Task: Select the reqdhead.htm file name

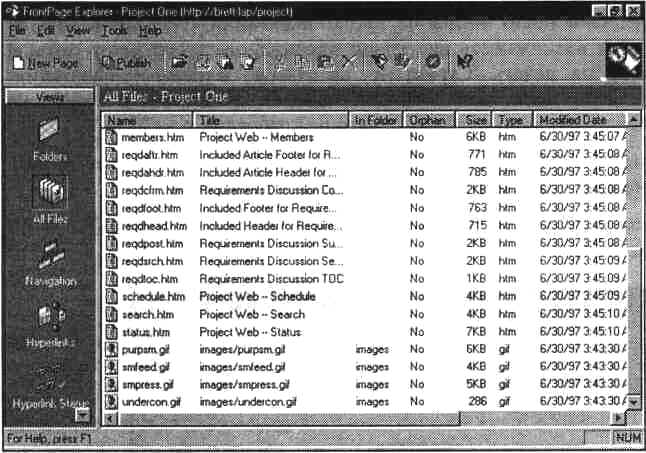Action: click(x=154, y=226)
